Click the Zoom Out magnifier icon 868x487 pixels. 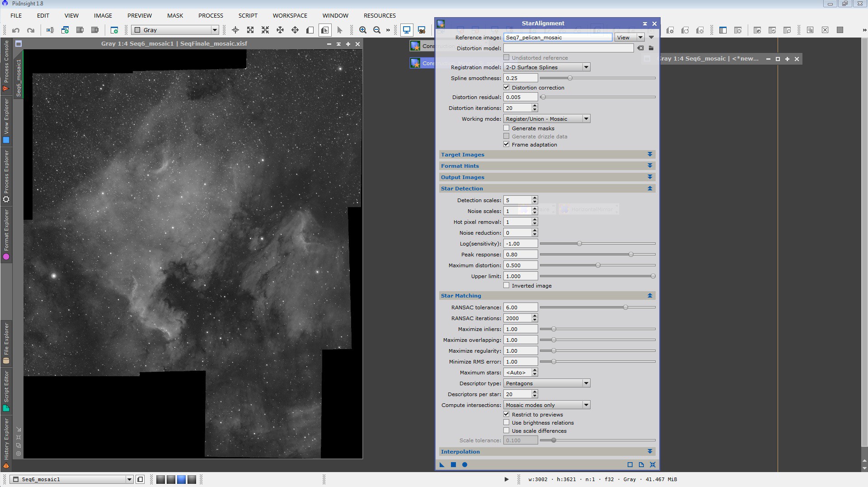[x=377, y=30]
